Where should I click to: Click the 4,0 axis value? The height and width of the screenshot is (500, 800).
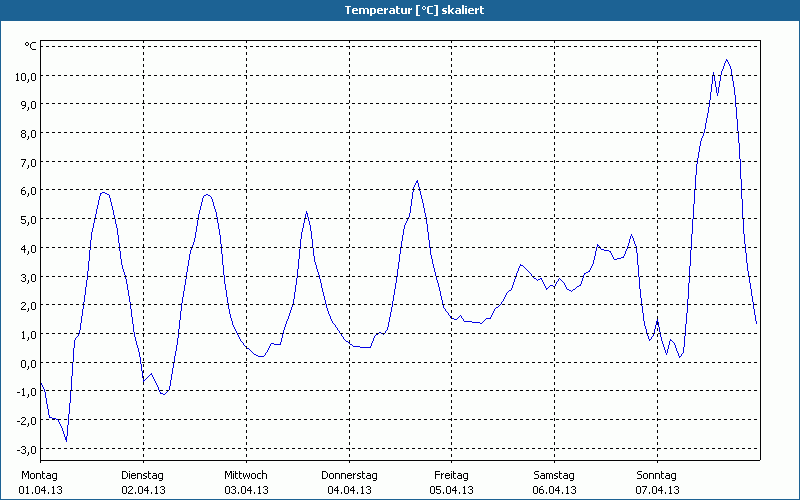coord(29,248)
